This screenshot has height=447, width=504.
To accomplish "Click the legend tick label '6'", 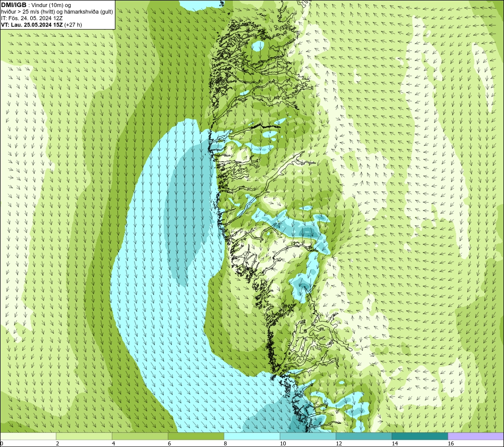I will 169,444.
